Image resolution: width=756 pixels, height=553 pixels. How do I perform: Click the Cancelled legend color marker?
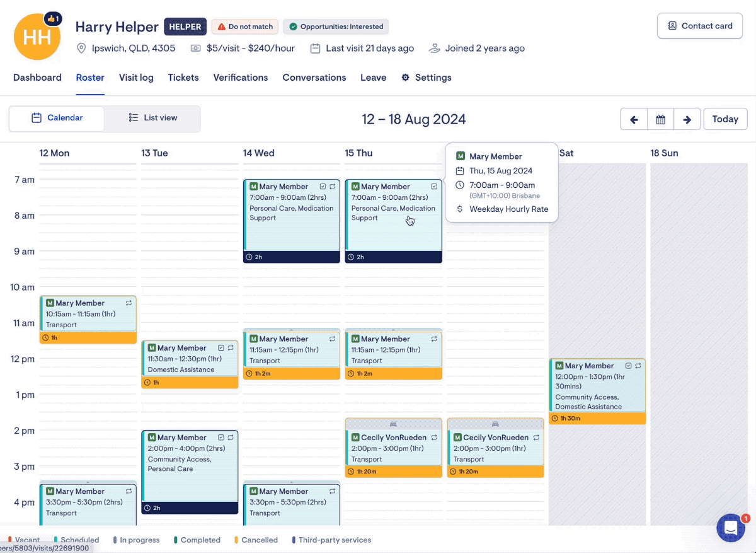pyautogui.click(x=236, y=540)
